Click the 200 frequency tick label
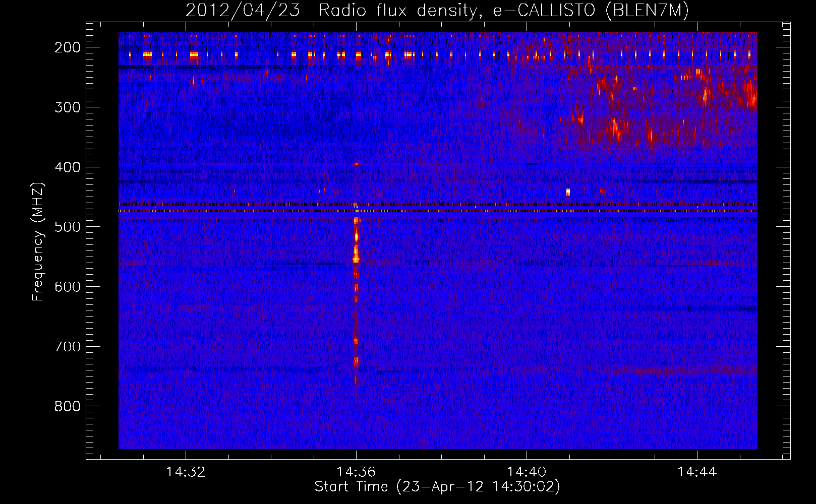The image size is (816, 504). (68, 47)
